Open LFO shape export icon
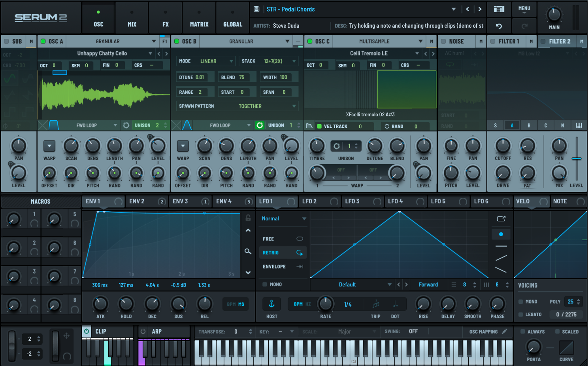Image resolution: width=588 pixels, height=366 pixels. 501,219
